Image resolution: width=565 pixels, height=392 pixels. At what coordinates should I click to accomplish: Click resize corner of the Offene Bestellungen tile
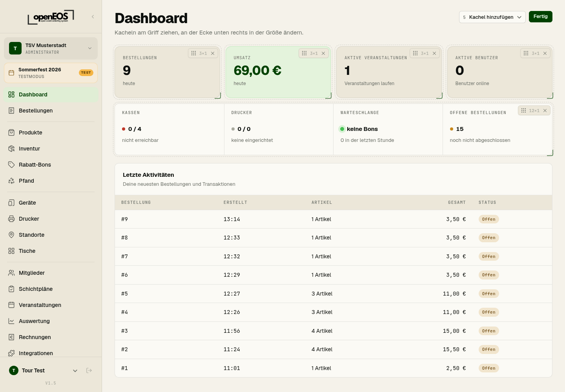pos(550,153)
